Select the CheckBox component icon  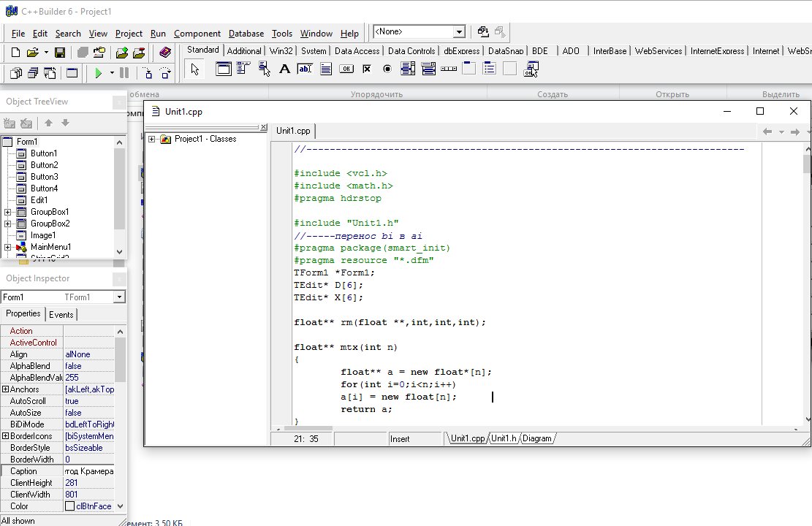tap(367, 69)
